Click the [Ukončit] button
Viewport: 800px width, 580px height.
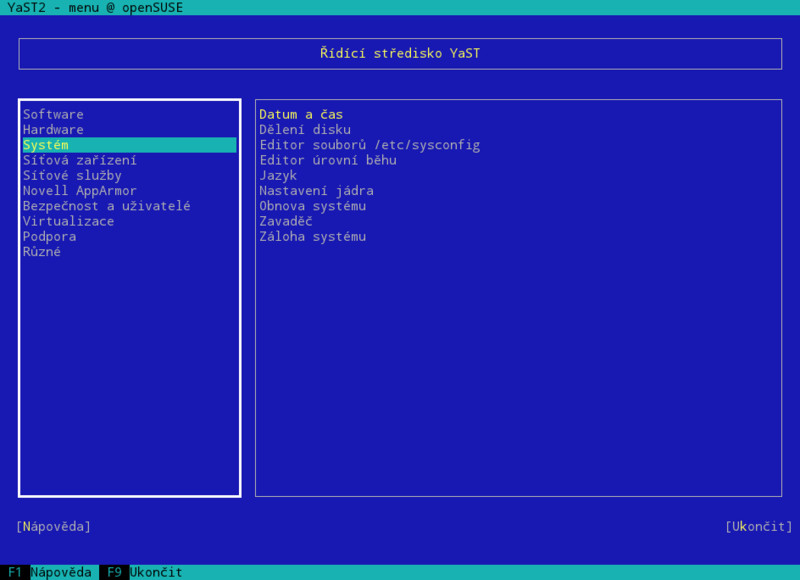point(759,526)
